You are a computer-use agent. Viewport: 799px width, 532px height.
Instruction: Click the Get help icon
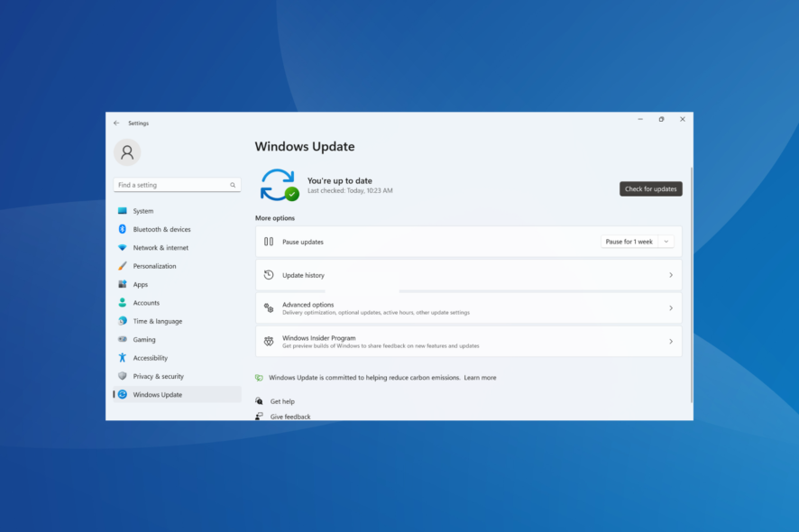click(260, 401)
